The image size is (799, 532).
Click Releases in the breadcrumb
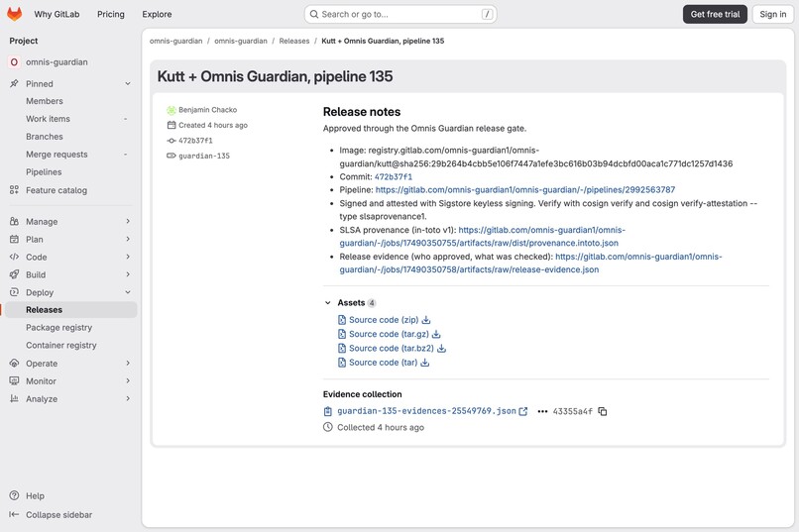[x=294, y=41]
